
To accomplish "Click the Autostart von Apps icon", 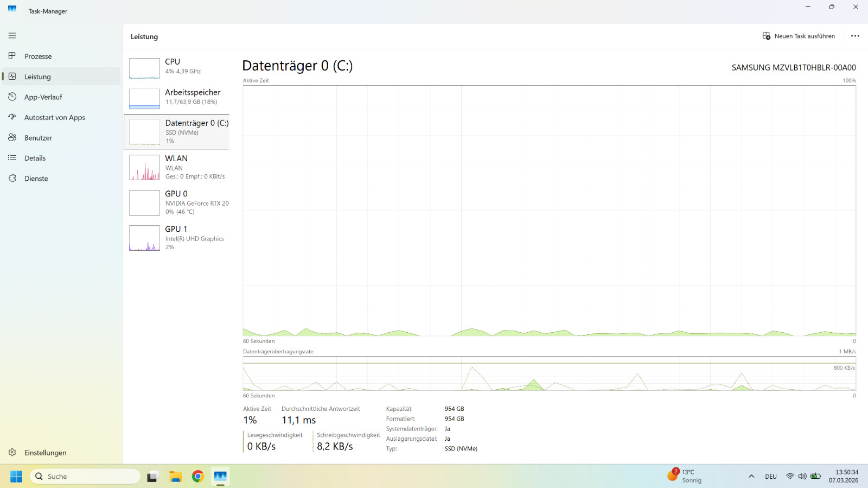I will (12, 117).
